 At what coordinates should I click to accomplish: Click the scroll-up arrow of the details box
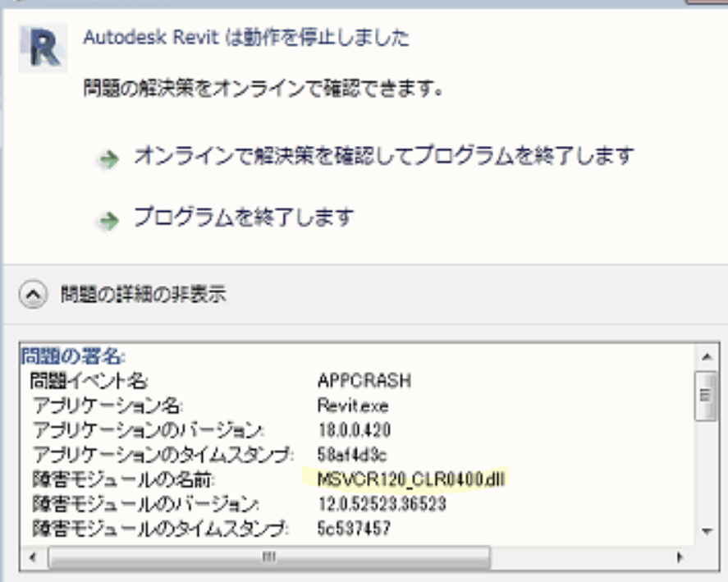707,357
